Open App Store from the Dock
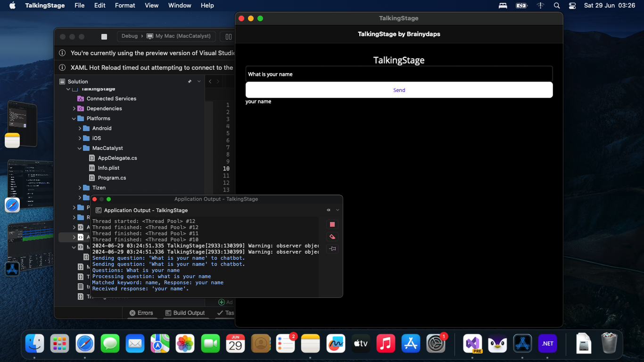 tap(411, 344)
